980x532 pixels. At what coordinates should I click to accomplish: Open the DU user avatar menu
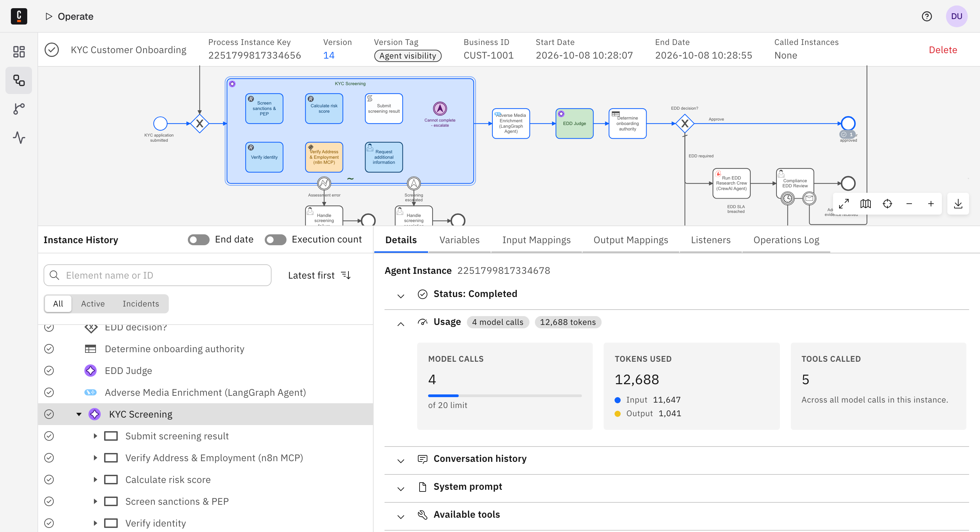coord(956,16)
